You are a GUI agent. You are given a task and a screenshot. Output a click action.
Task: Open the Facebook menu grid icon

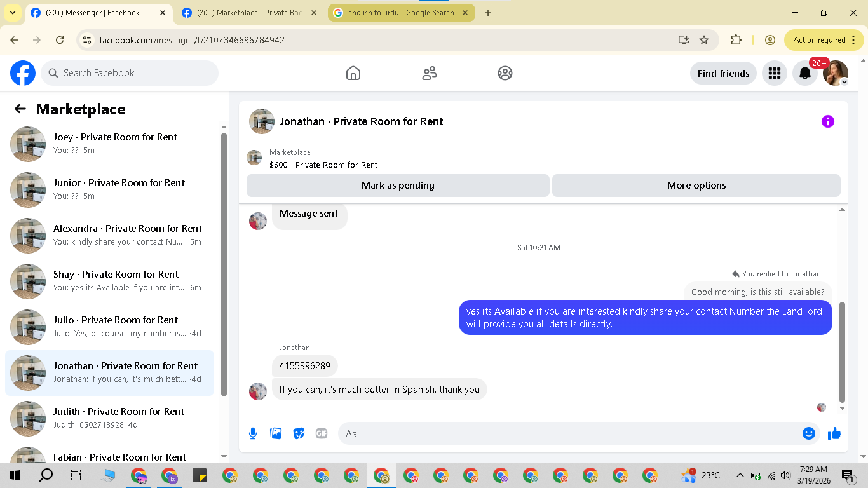pyautogui.click(x=774, y=73)
